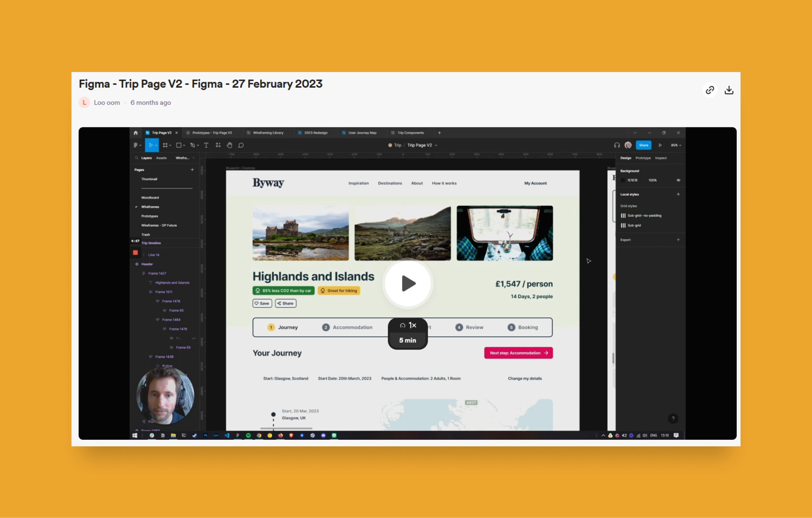Screen dimensions: 812x518
Task: Play the video with center play button
Action: pyautogui.click(x=408, y=284)
